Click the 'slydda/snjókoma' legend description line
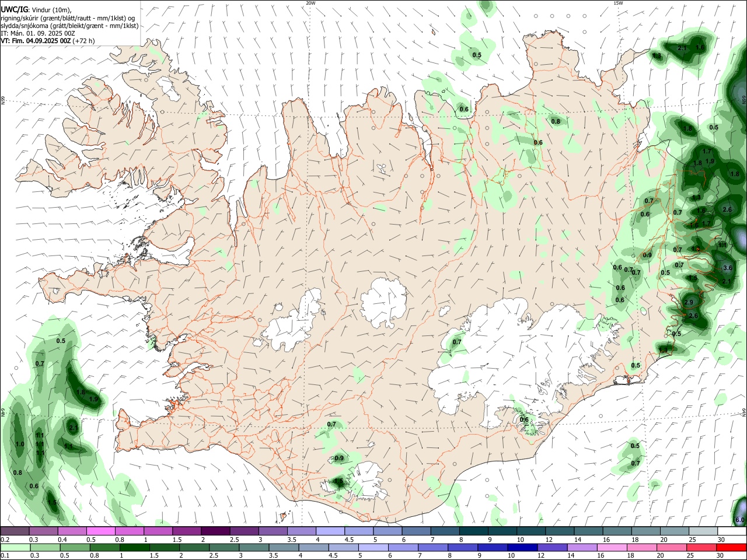Viewport: 747px width, 560px height. tap(69, 26)
